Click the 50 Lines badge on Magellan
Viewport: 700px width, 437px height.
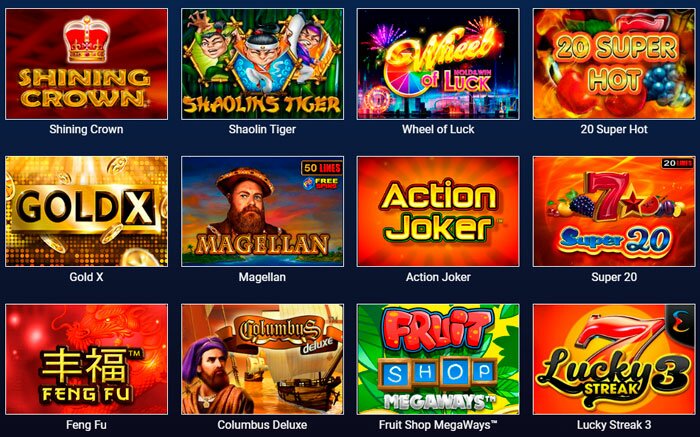click(x=321, y=168)
